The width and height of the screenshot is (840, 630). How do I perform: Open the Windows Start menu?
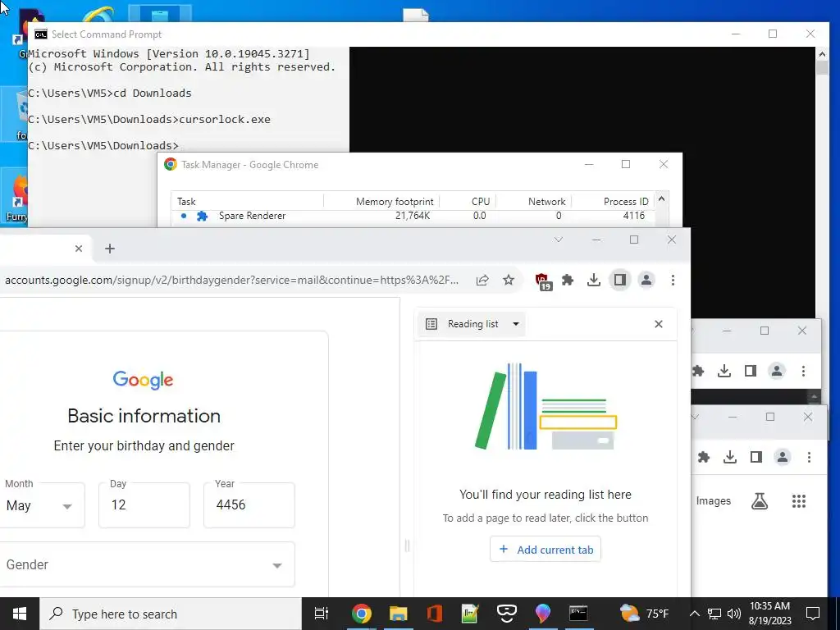(x=20, y=614)
